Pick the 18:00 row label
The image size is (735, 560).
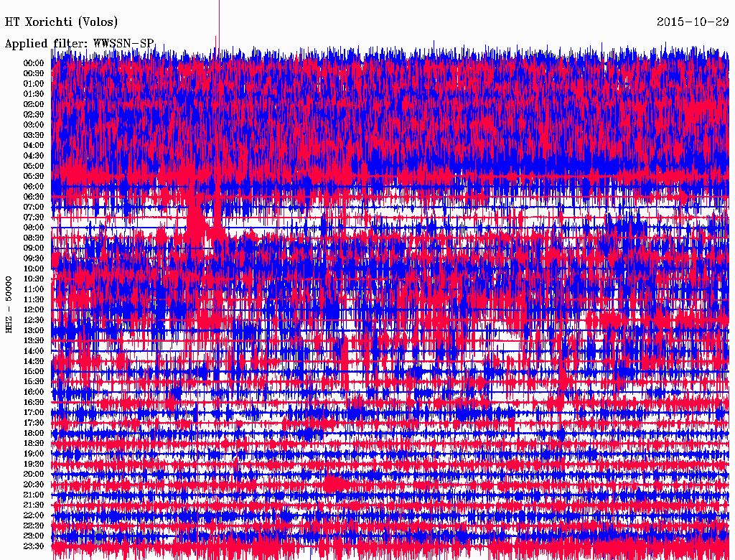click(34, 434)
